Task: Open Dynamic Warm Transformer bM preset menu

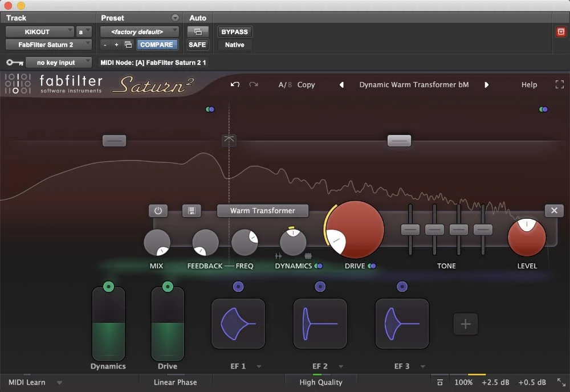Action: click(414, 85)
